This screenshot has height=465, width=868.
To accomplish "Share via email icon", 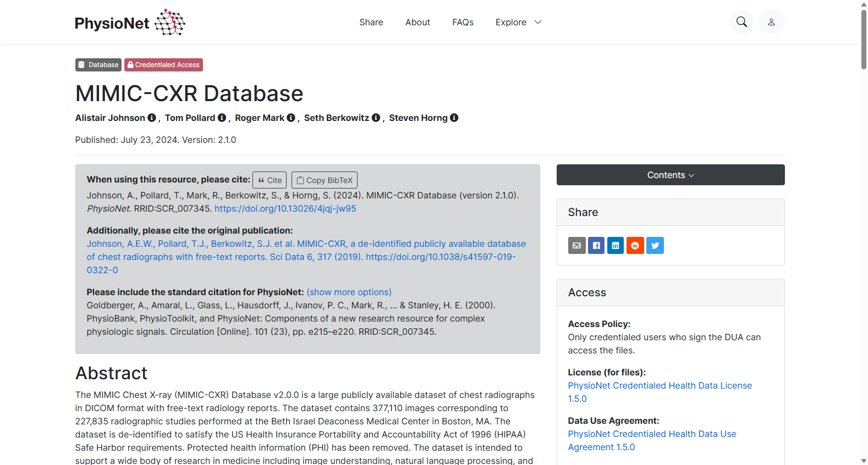I will [576, 245].
